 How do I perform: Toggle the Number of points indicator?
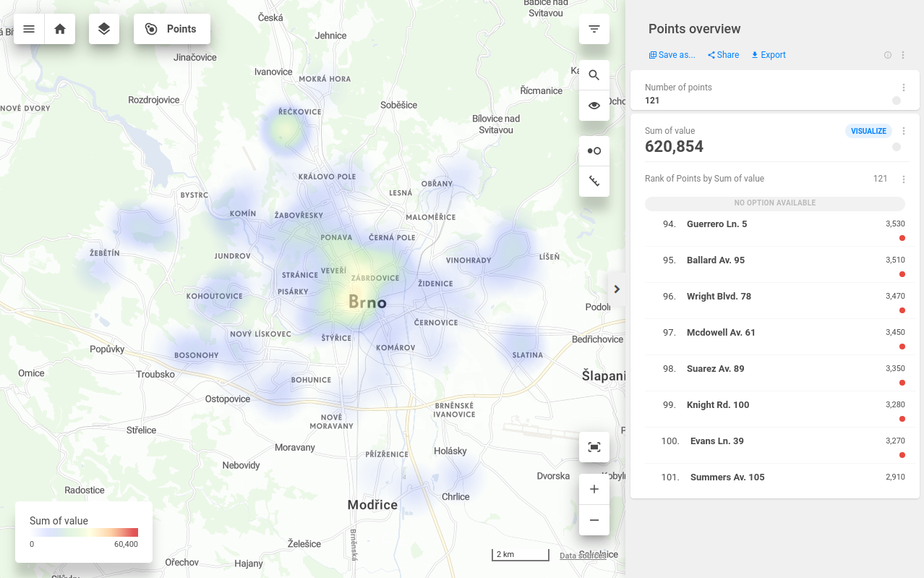point(897,101)
